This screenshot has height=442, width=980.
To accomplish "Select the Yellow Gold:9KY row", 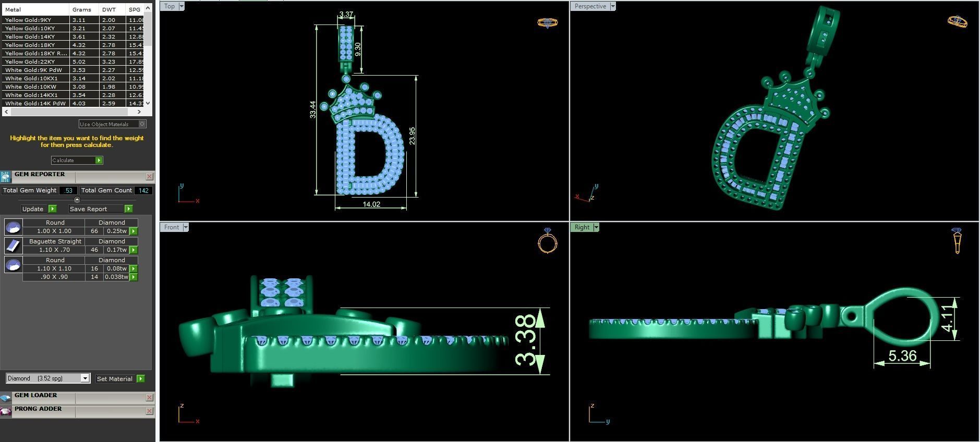I will pos(73,20).
